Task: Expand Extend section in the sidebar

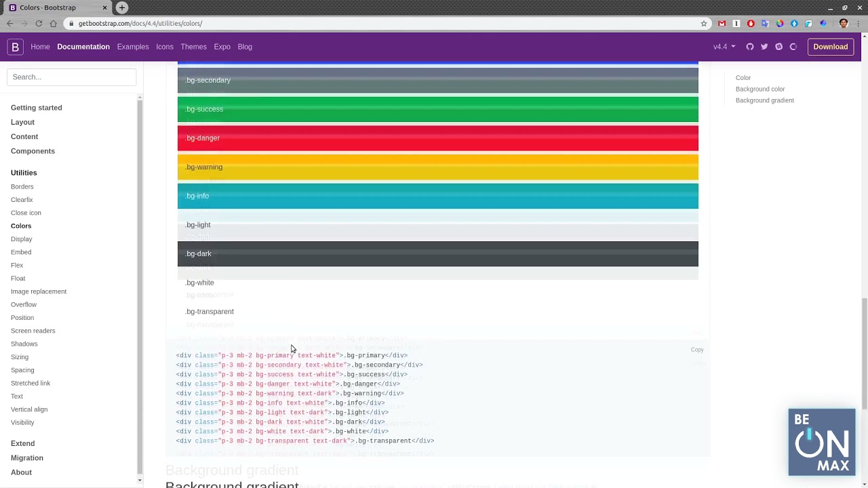Action: [x=22, y=443]
